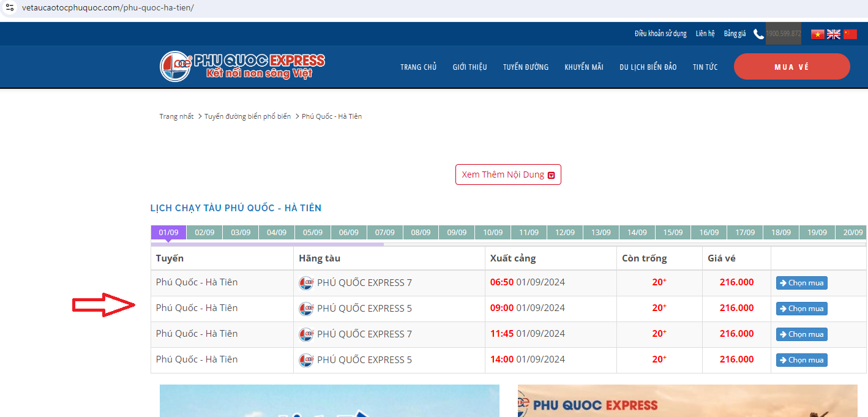Select the 06/09 date tab
The height and width of the screenshot is (417, 868).
tap(349, 233)
